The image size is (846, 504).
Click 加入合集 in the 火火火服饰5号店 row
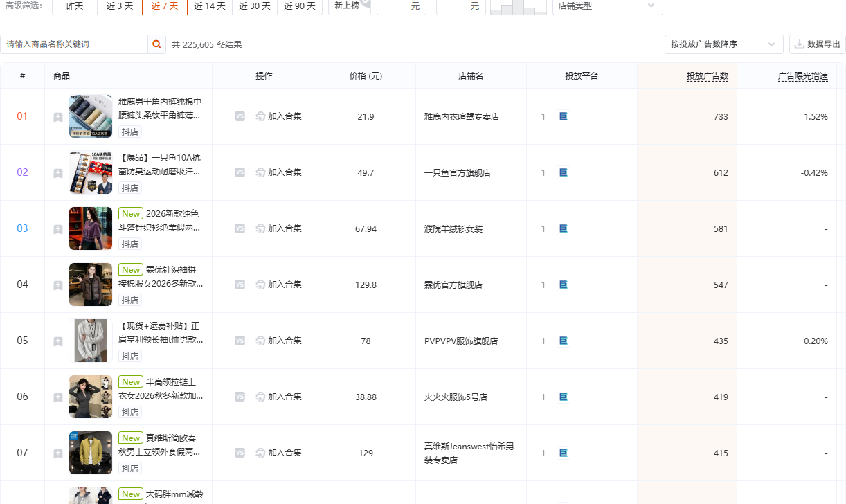(279, 397)
